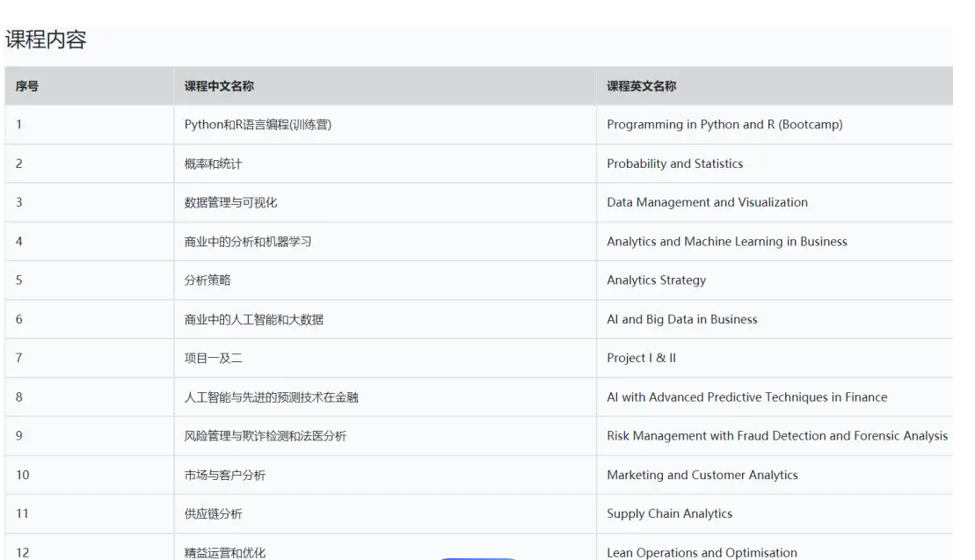Click row number 12 in 序号 column
The image size is (975, 560).
(22, 553)
